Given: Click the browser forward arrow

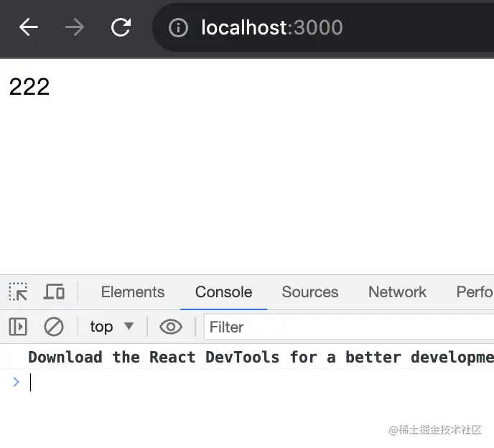Looking at the screenshot, I should click(75, 27).
